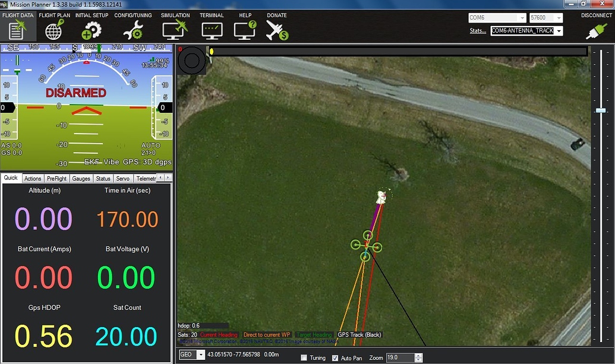Open the Terminal screen icon

(x=212, y=29)
